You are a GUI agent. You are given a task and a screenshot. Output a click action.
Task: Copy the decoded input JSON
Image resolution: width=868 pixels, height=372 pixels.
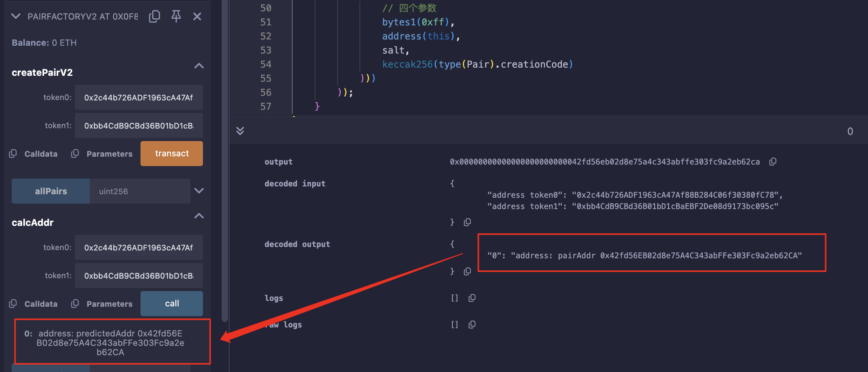pyautogui.click(x=467, y=222)
